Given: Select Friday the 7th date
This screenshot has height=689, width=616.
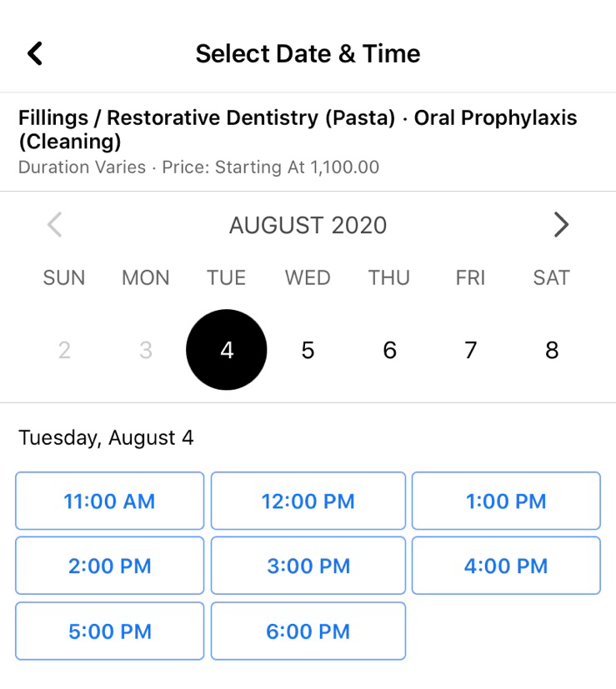Looking at the screenshot, I should (470, 351).
